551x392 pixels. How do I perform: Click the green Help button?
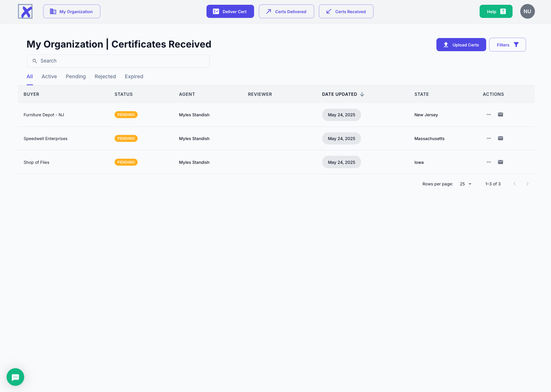496,11
